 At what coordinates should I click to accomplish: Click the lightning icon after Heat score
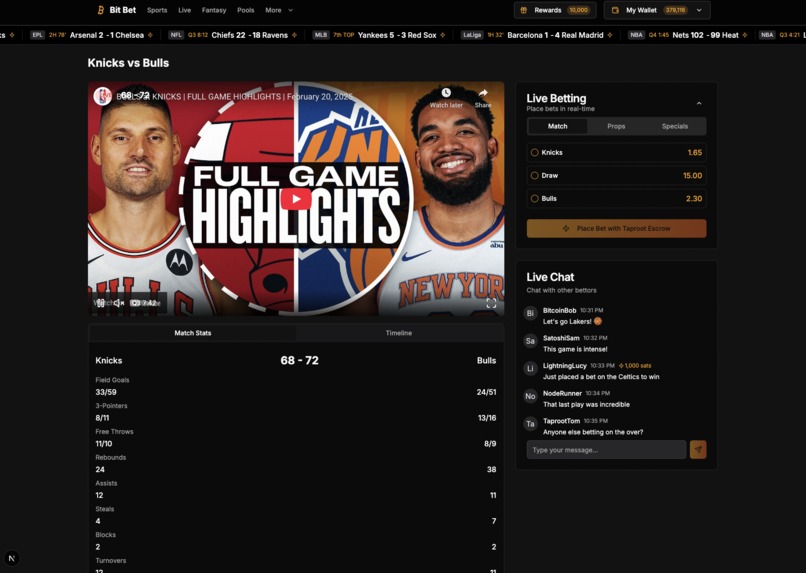[x=745, y=35]
